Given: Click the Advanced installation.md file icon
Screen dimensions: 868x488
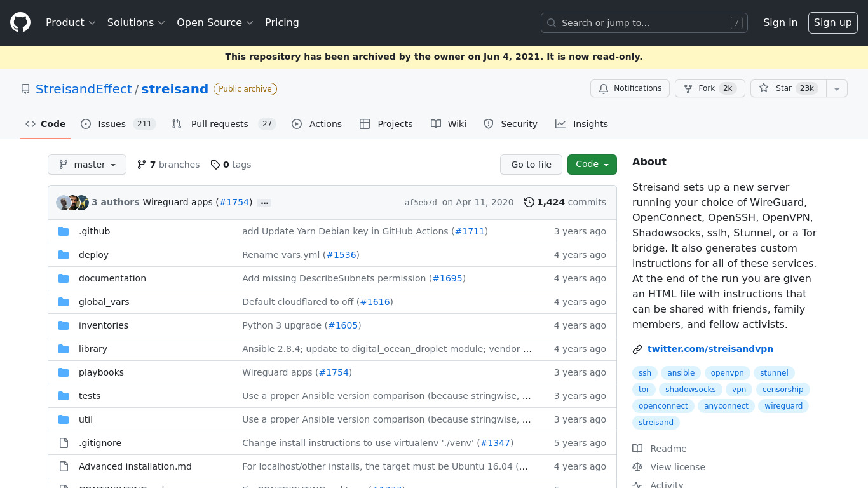Looking at the screenshot, I should [x=64, y=466].
